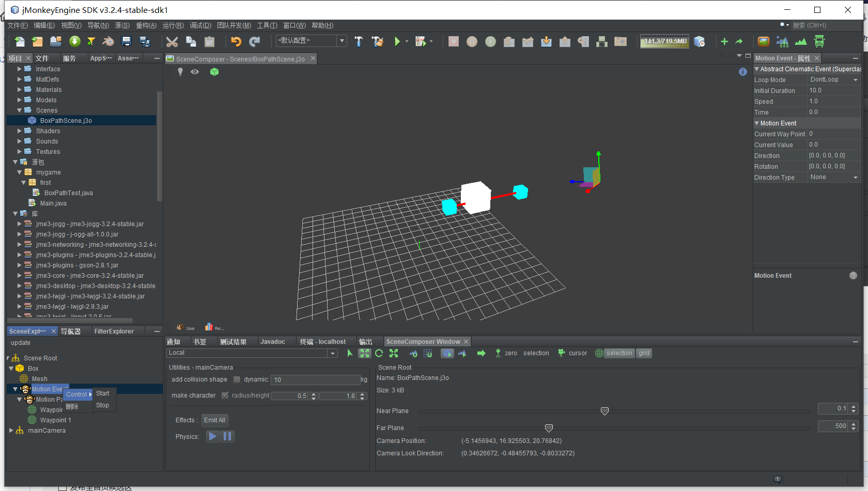The height and width of the screenshot is (491, 868).
Task: Select the arrow Select tool in SceneComposer
Action: point(350,353)
